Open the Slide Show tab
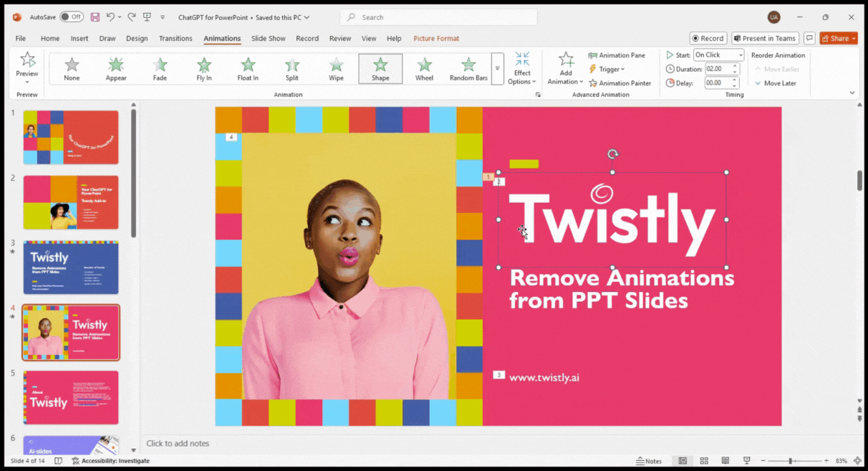 tap(269, 39)
